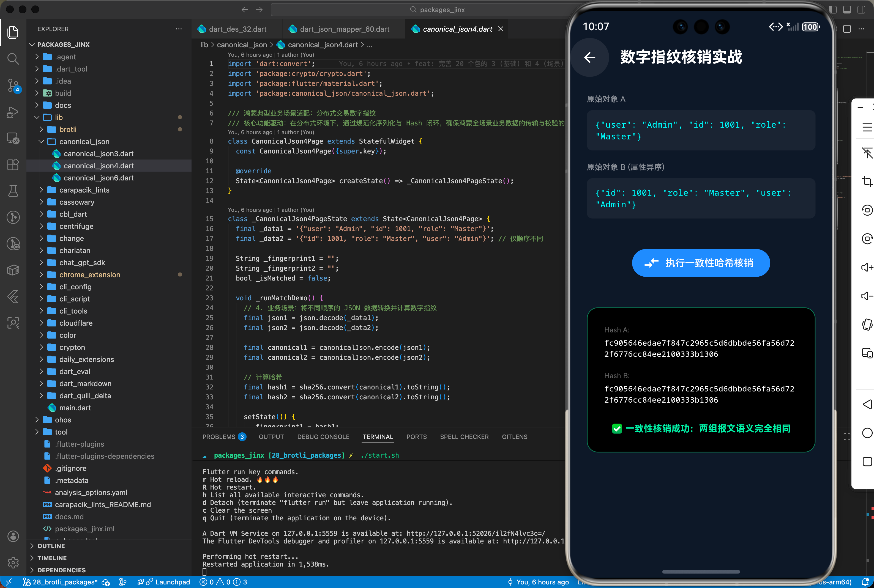Open the Testing flask icon view
The height and width of the screenshot is (588, 874).
13,191
